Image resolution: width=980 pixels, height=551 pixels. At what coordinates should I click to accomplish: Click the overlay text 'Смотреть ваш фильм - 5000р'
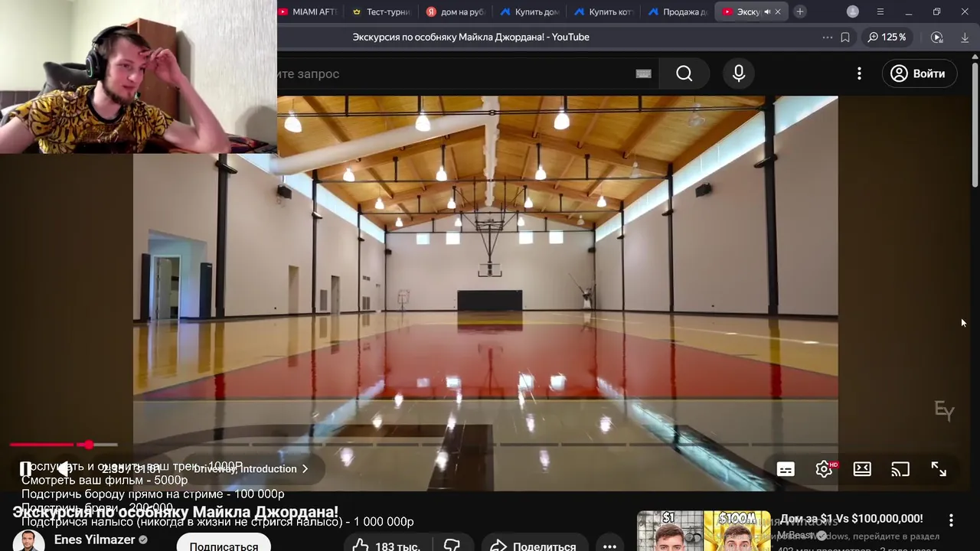[x=104, y=480]
